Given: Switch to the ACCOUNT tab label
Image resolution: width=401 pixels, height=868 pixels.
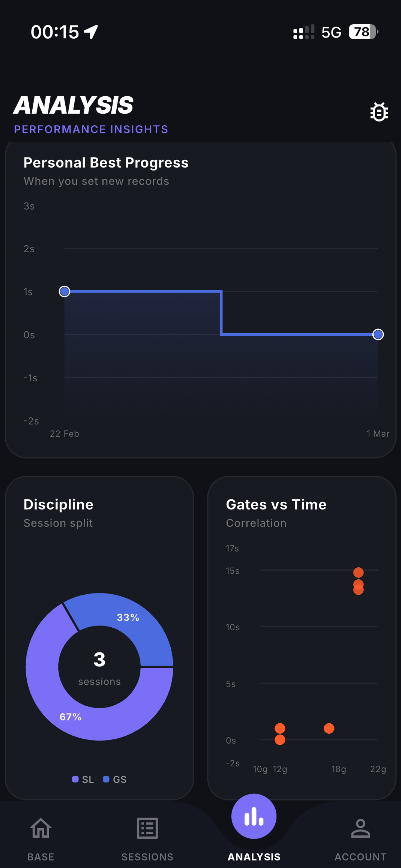Looking at the screenshot, I should click(x=361, y=857).
